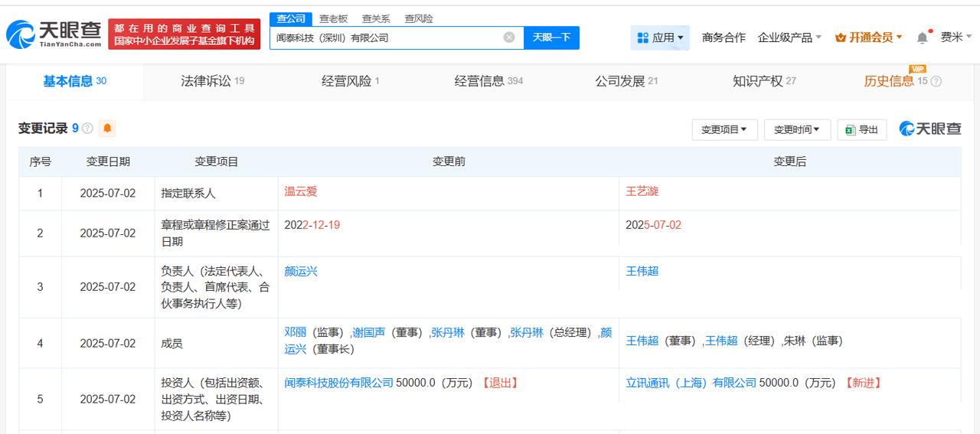Image resolution: width=980 pixels, height=434 pixels.
Task: Click the 变更日期 column header
Action: (108, 162)
